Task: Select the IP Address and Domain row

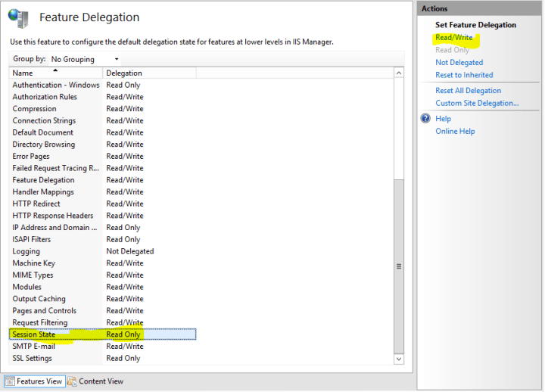Action: [102, 228]
